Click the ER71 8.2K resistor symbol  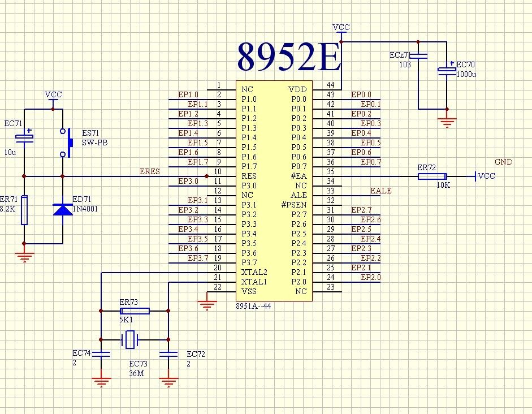coord(24,210)
